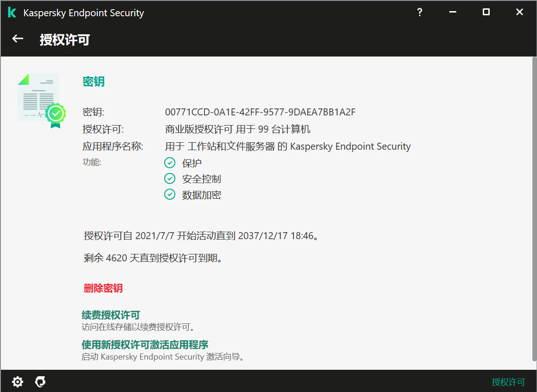537x392 pixels.
Task: Go back using the arrow icon
Action: point(18,39)
